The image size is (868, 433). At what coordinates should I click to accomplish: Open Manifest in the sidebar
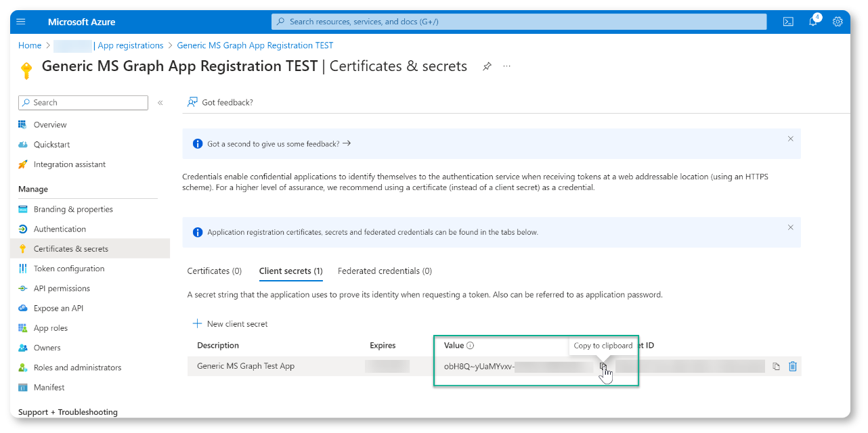click(x=49, y=387)
